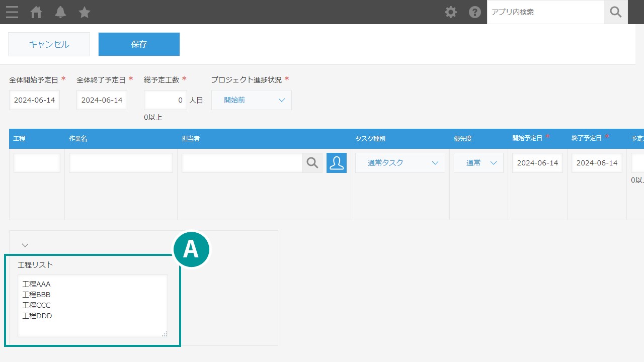Click the キャンセル button
Viewport: 644px width, 362px height.
click(x=49, y=44)
